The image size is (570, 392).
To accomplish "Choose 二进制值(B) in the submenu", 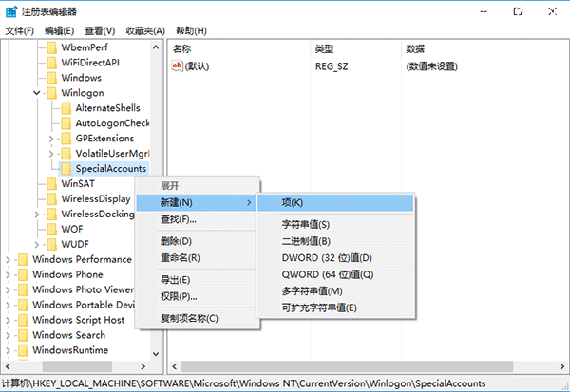I will [x=335, y=241].
